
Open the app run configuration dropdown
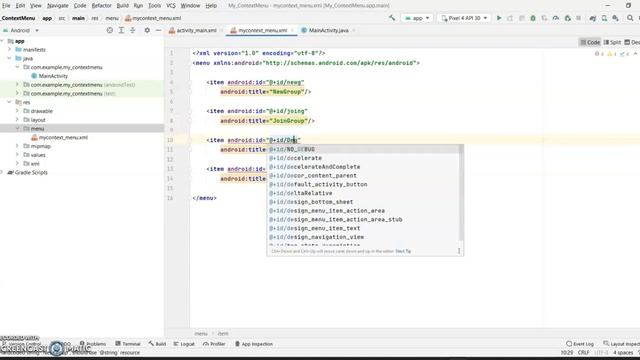coord(417,18)
